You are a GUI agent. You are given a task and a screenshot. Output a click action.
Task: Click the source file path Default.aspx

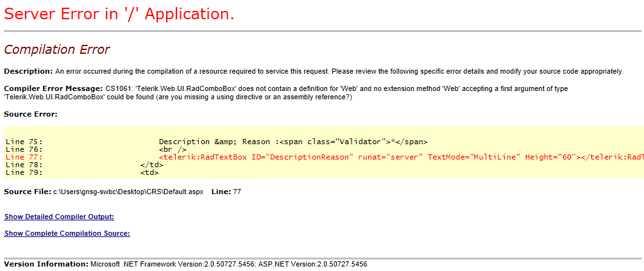128,192
